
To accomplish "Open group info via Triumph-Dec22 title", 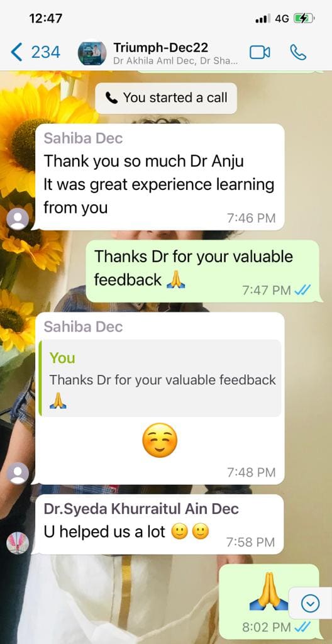I will click(161, 47).
